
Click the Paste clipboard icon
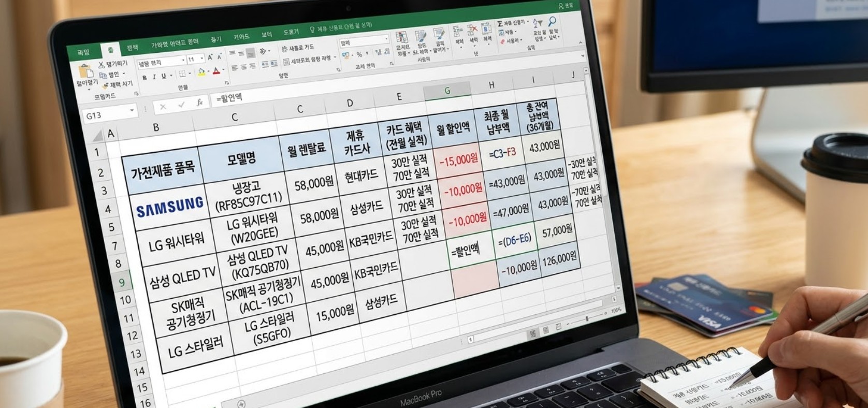click(85, 71)
